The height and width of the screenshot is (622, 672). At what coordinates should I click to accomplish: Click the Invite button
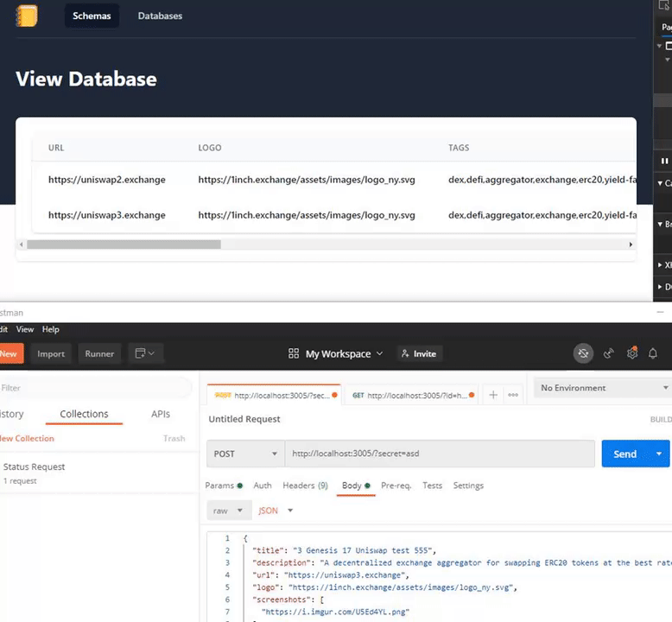coord(419,353)
